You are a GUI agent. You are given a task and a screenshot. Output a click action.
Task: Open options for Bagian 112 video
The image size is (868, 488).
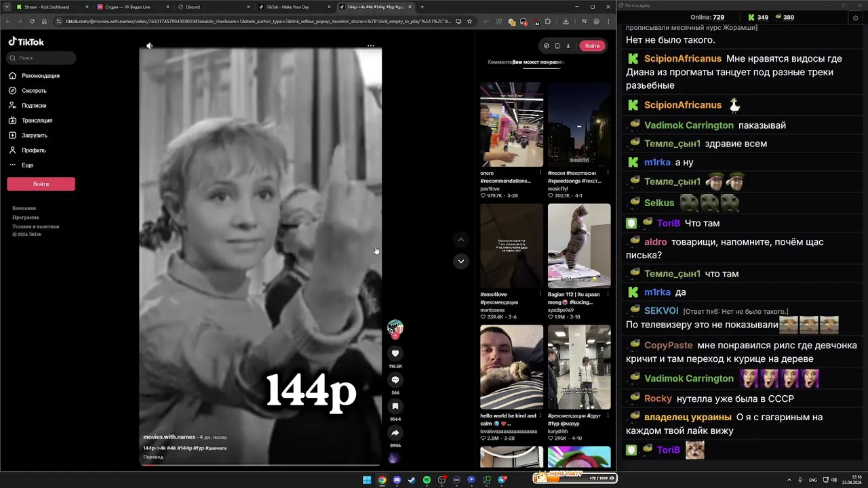(x=608, y=294)
